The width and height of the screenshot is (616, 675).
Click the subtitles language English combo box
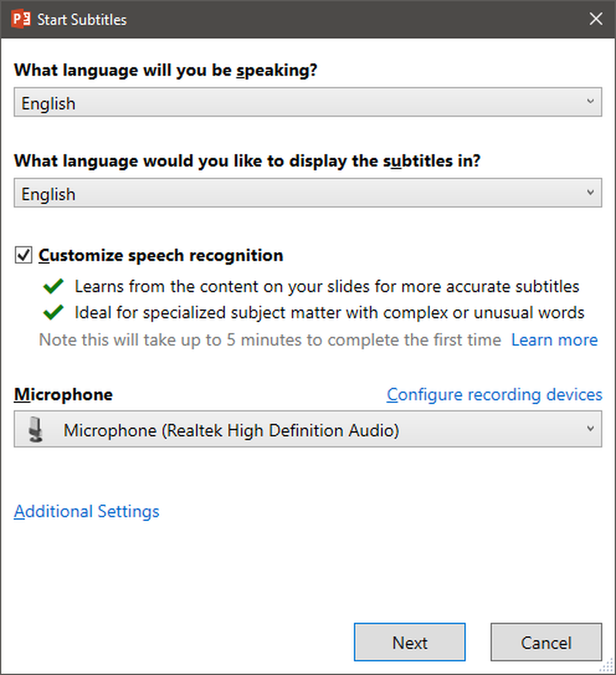click(x=308, y=193)
